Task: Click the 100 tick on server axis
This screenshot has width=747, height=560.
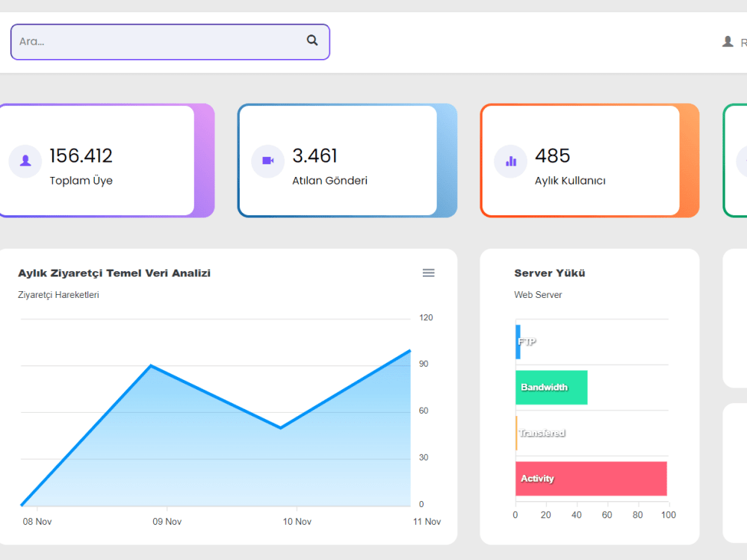Action: [669, 514]
